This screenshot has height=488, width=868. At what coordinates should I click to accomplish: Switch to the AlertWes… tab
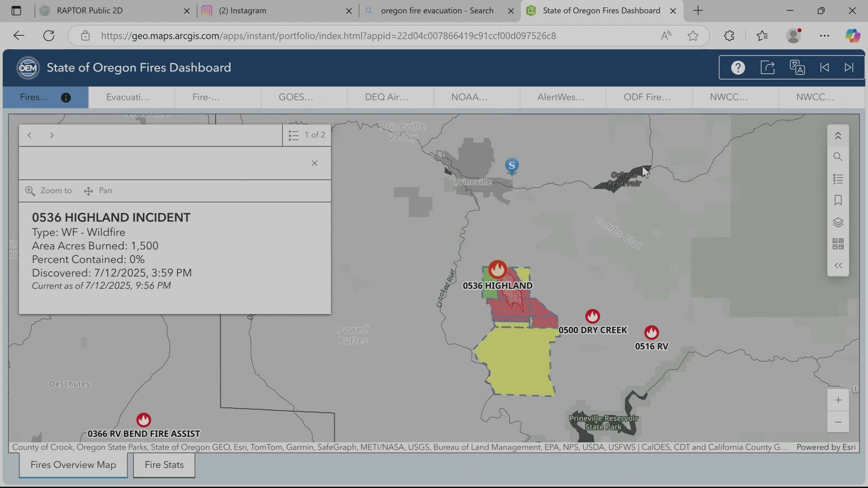[563, 97]
